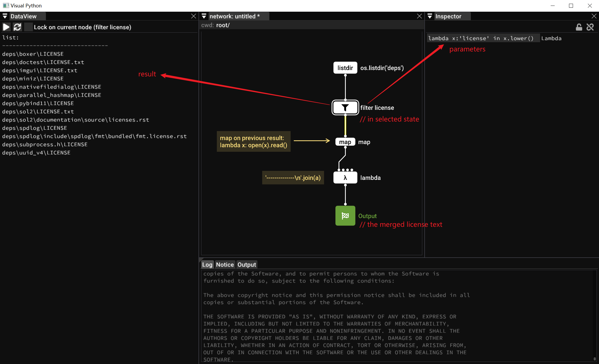Viewport: 599px width, 364px height.
Task: Switch to the Output tab
Action: click(247, 265)
